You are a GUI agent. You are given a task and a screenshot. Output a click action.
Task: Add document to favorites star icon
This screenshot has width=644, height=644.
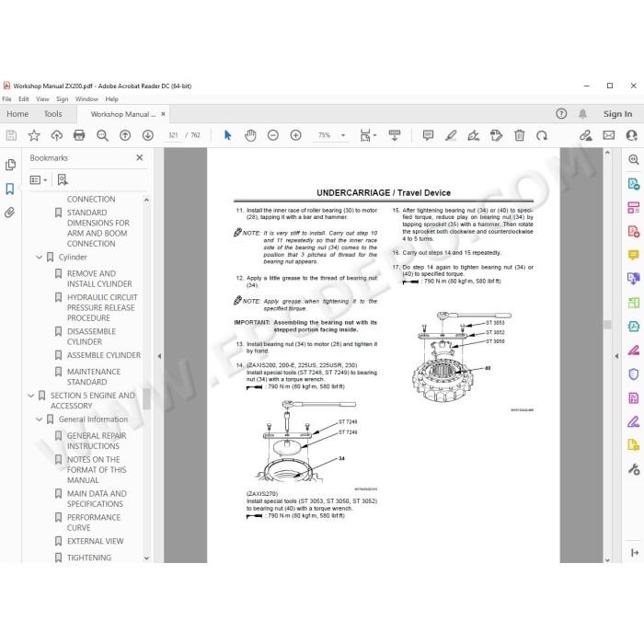(x=34, y=135)
